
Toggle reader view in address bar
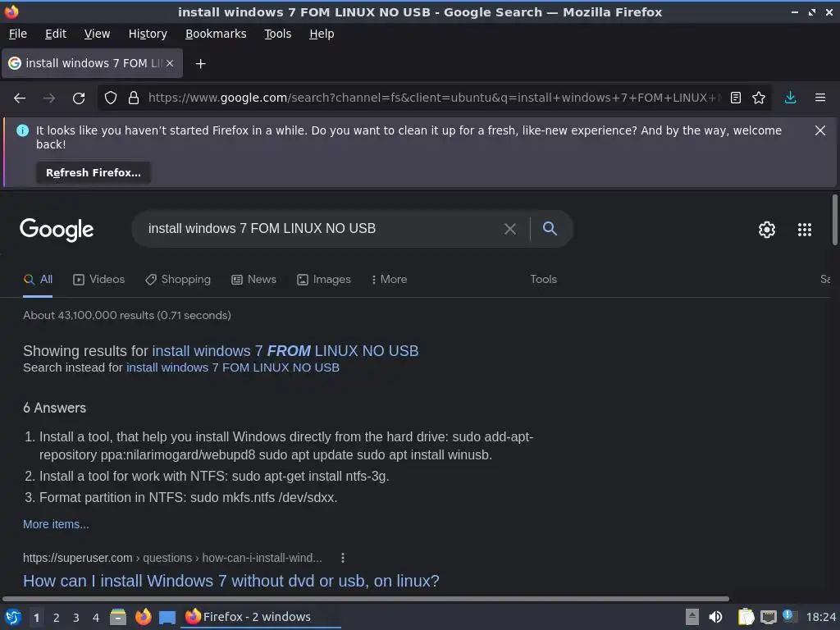click(736, 98)
